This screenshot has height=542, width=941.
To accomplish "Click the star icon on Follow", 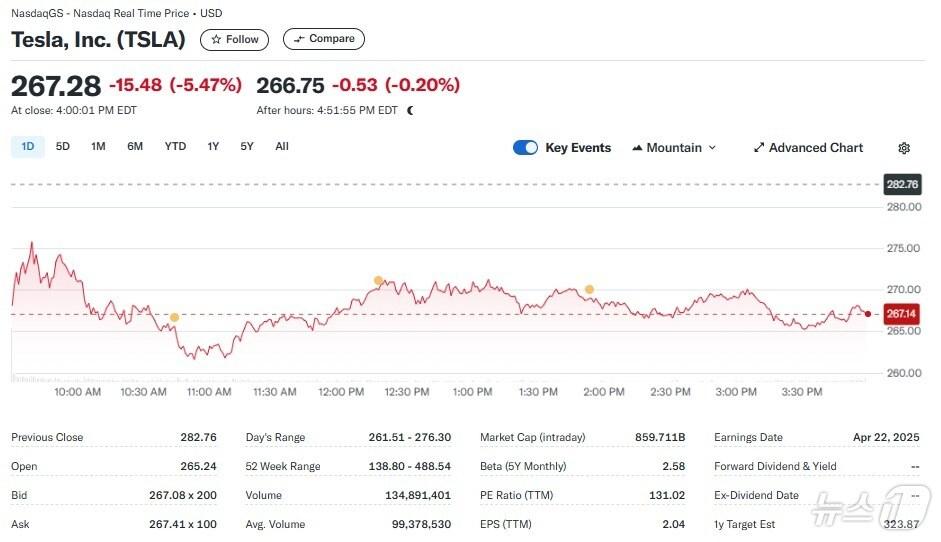I will tap(215, 40).
